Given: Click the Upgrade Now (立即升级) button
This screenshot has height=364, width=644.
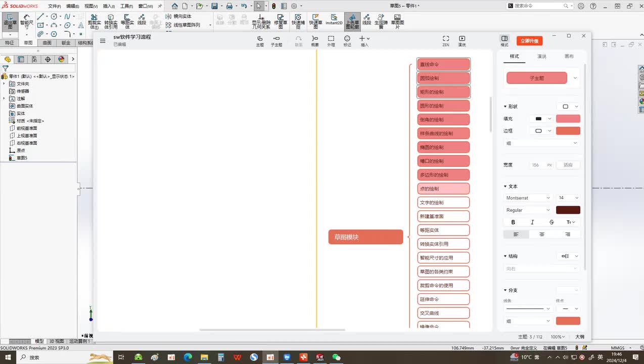Looking at the screenshot, I should [x=529, y=41].
